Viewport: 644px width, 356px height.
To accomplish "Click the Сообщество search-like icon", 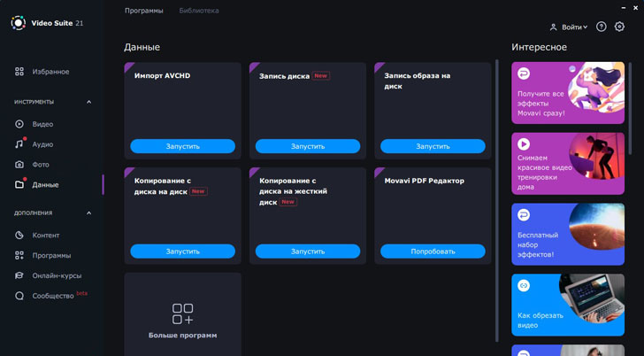I will coord(19,296).
